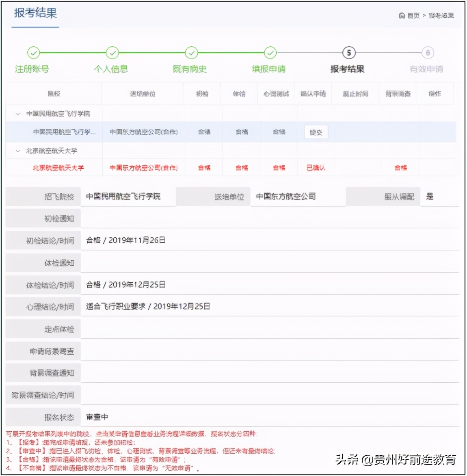The width and height of the screenshot is (467, 476).
Task: Select the 有效申请 step label
Action: point(427,69)
